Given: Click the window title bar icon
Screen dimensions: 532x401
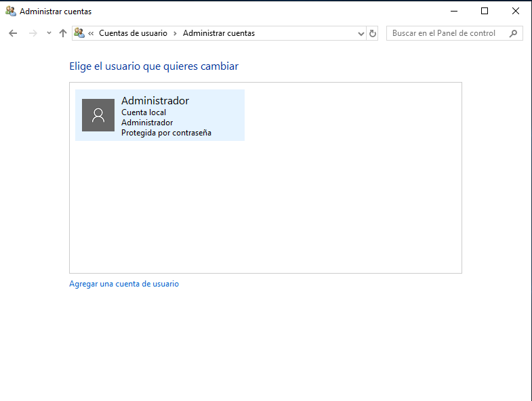Looking at the screenshot, I should (11, 12).
